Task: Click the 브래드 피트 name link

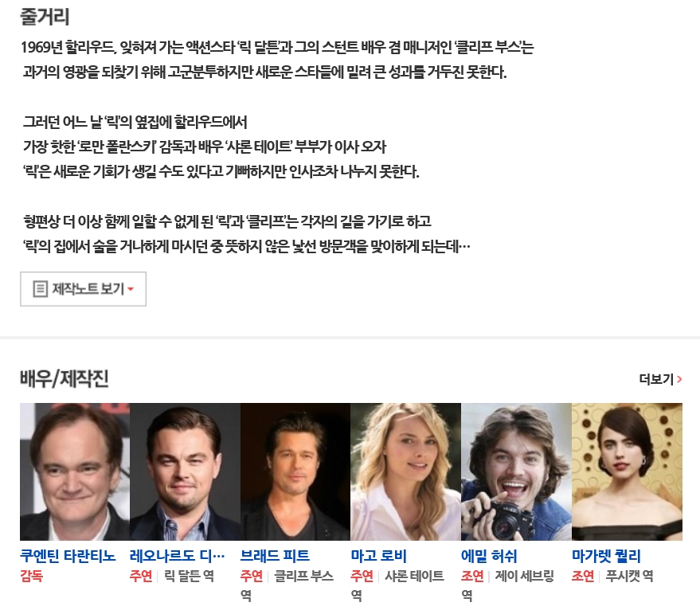Action: point(275,556)
